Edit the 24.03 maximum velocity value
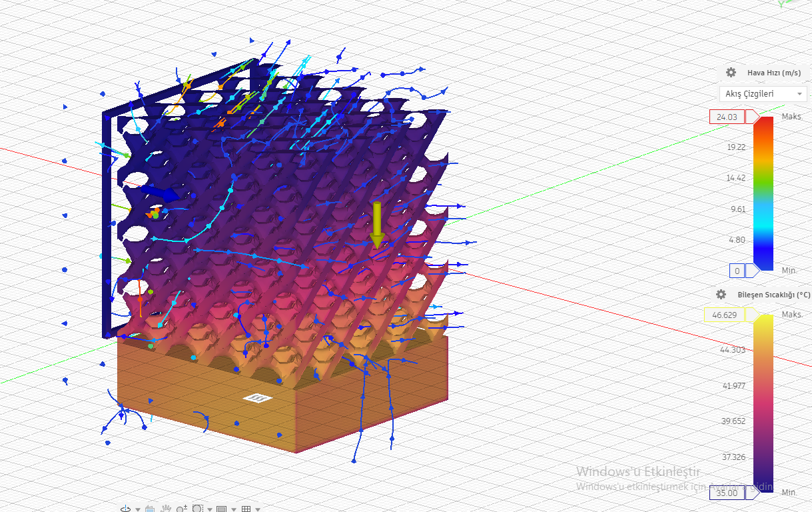The width and height of the screenshot is (812, 512). [x=727, y=116]
